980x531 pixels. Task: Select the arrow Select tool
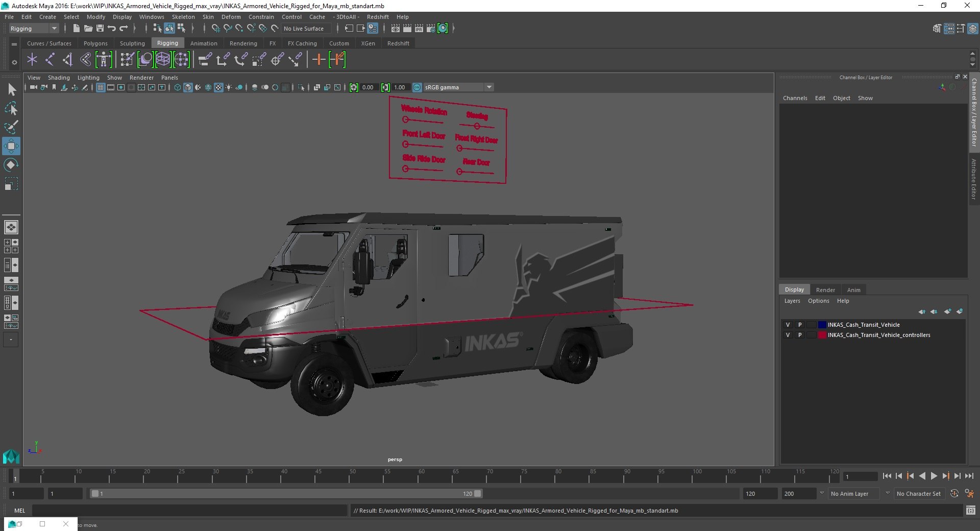[x=11, y=90]
